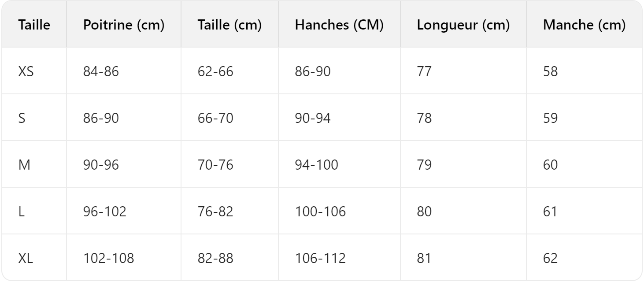Select the 62-66 waist value for XS

click(215, 72)
